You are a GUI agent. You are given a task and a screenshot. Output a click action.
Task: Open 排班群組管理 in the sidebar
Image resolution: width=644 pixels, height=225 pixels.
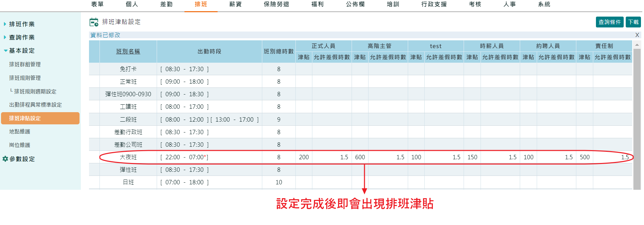coord(25,64)
